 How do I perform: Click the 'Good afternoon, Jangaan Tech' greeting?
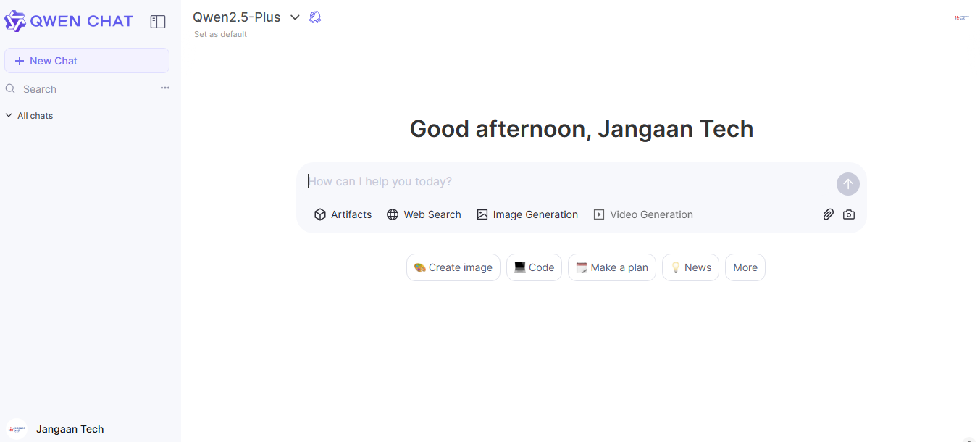pyautogui.click(x=582, y=129)
